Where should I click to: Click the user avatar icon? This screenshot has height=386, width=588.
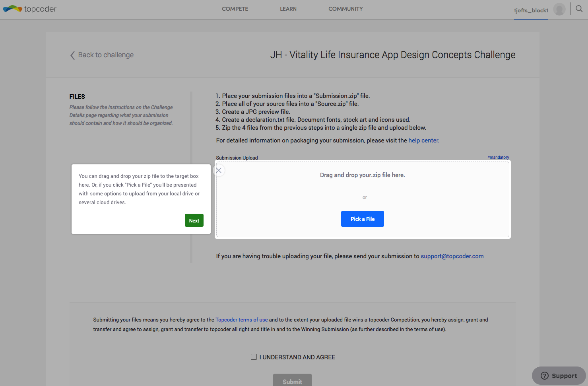tap(559, 9)
